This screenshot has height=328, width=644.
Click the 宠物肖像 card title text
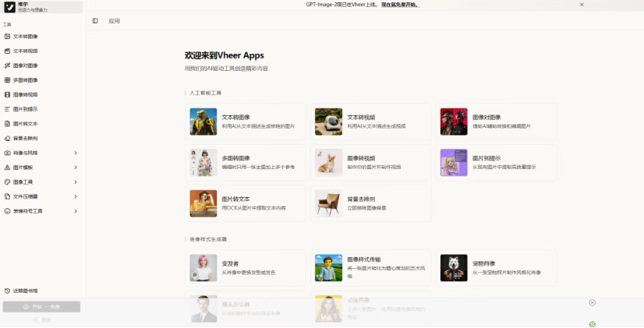coord(484,263)
